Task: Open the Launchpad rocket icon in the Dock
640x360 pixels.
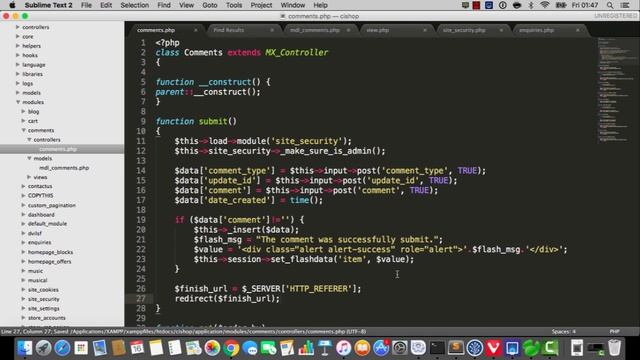Action: 43,348
